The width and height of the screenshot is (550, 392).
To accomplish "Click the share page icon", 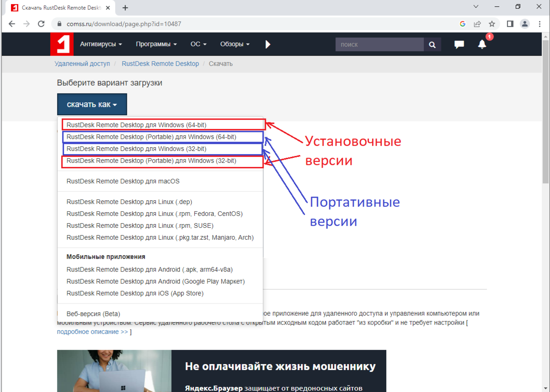I will [477, 24].
